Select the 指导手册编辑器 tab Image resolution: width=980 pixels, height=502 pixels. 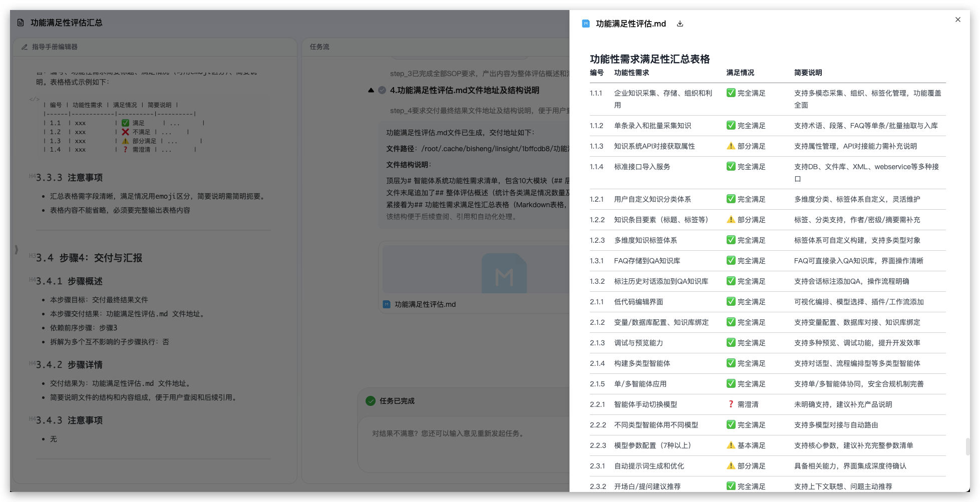[55, 47]
